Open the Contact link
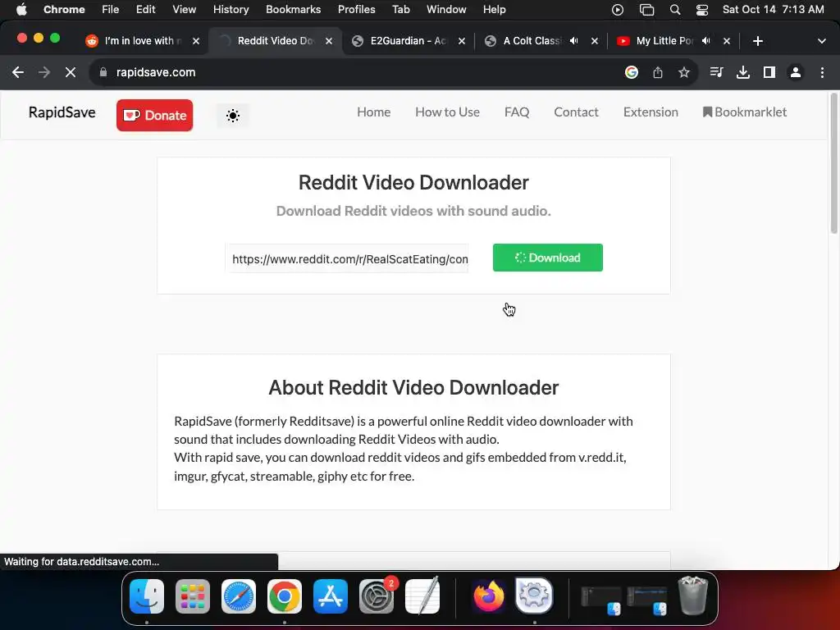 pyautogui.click(x=576, y=112)
